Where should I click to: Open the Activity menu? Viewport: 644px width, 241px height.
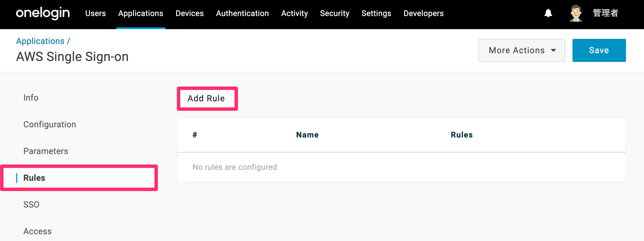(294, 13)
